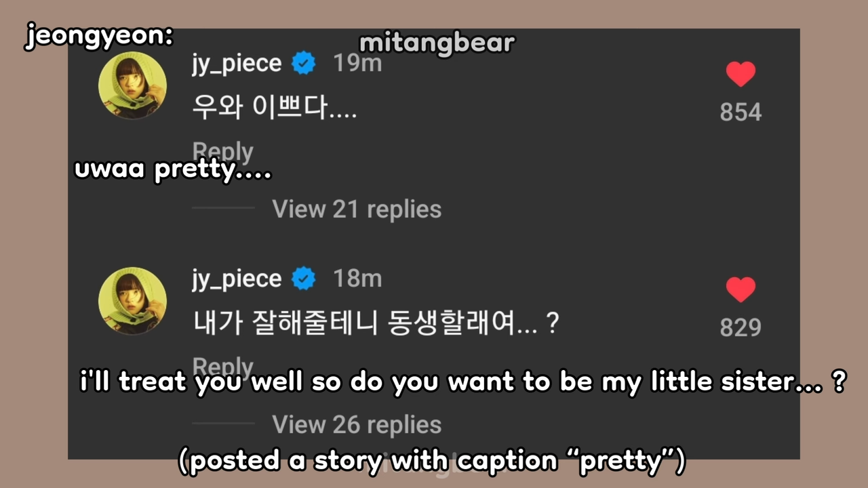
Task: Reply to the "동생할래여" comment
Action: [222, 366]
